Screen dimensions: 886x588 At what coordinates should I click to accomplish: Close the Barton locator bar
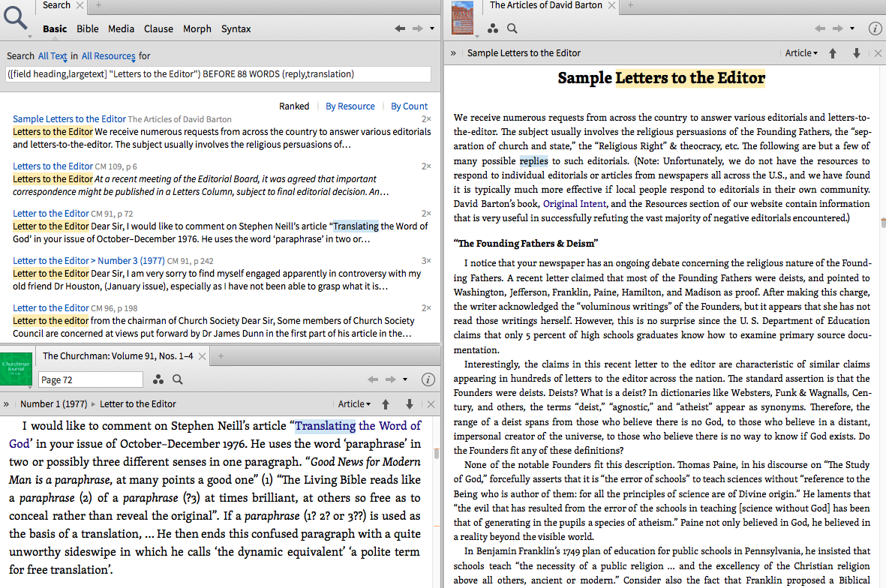click(x=878, y=53)
